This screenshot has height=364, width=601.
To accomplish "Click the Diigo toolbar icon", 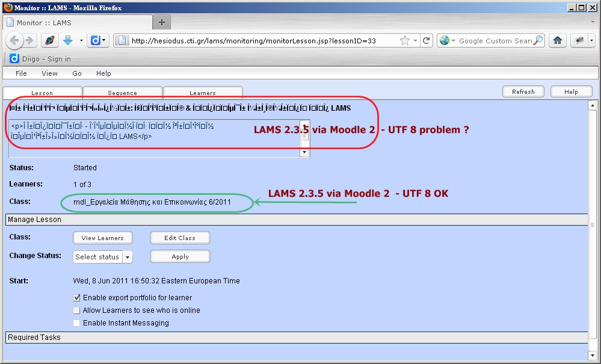I will [x=95, y=40].
